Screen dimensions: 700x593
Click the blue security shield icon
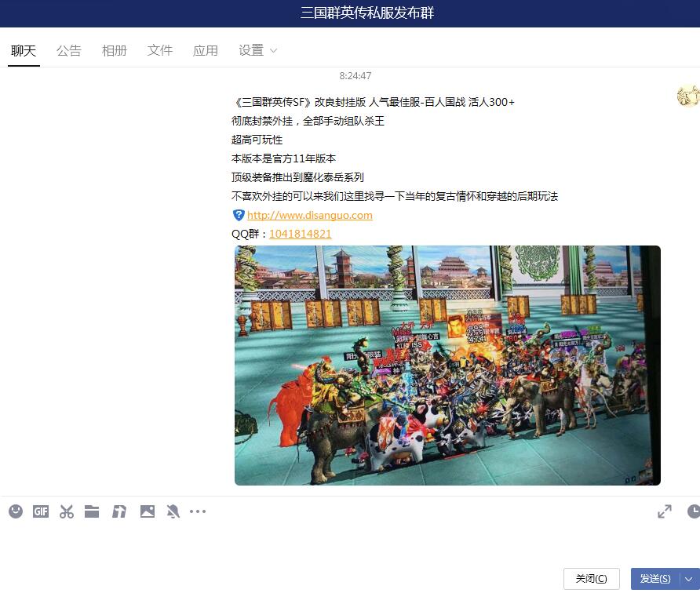pyautogui.click(x=239, y=215)
